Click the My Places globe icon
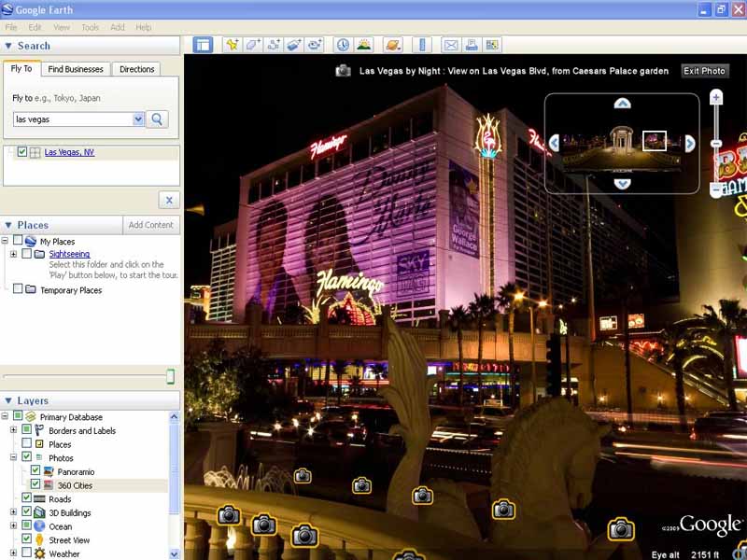 [x=31, y=241]
